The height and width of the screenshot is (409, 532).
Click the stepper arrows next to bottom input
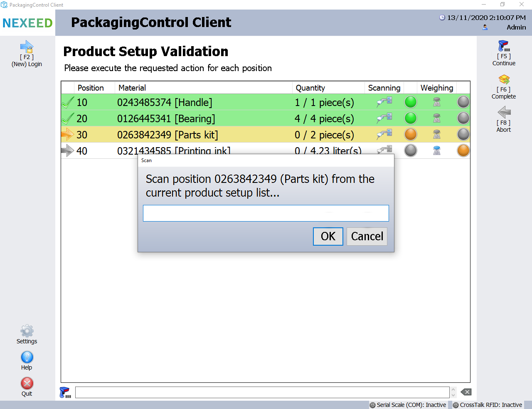pyautogui.click(x=453, y=392)
